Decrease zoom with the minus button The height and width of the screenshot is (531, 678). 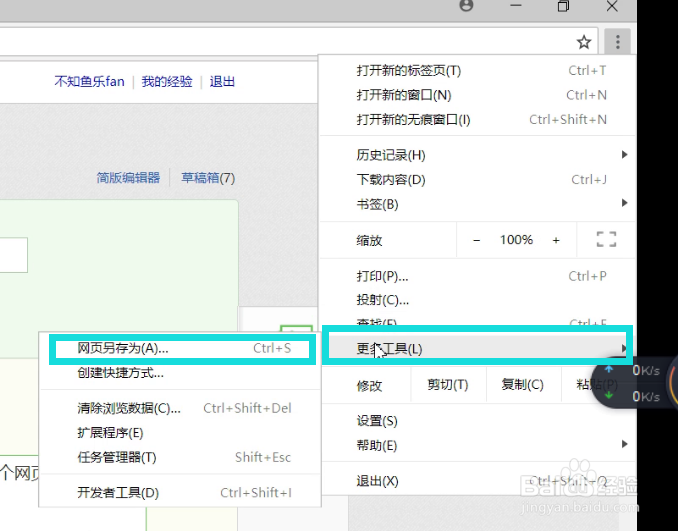pyautogui.click(x=477, y=240)
